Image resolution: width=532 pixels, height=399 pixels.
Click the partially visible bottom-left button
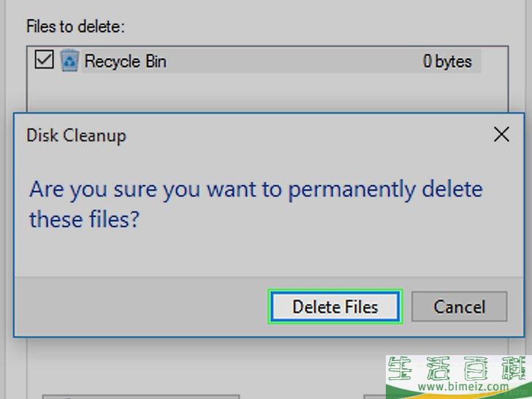(x=141, y=397)
